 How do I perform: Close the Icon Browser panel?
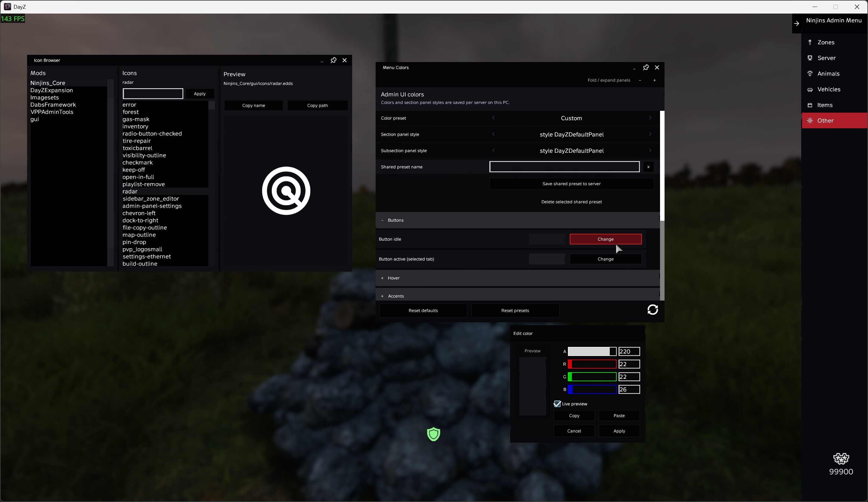pyautogui.click(x=344, y=60)
